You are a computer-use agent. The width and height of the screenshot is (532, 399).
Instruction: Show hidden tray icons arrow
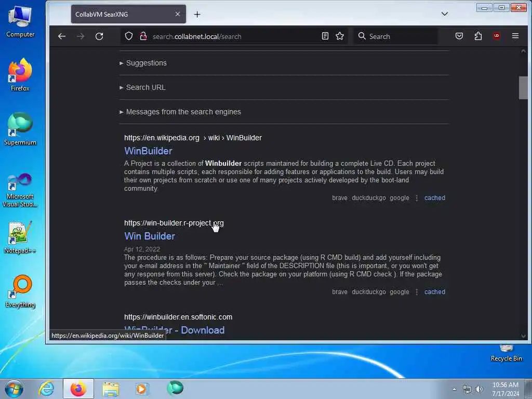(x=454, y=389)
